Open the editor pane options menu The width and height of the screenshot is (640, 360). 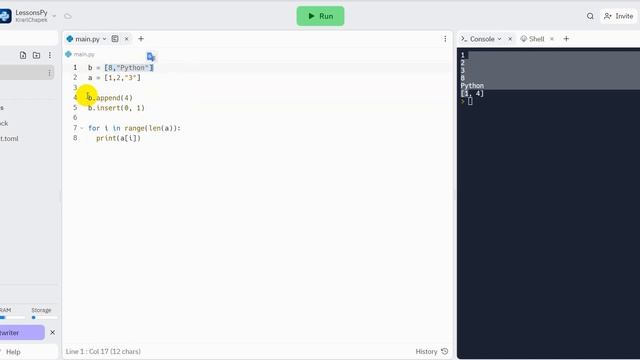pyautogui.click(x=445, y=39)
